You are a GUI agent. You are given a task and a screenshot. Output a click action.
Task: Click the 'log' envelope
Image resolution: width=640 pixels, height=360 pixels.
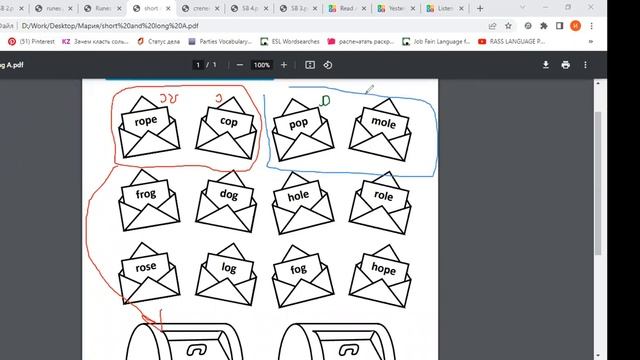(x=226, y=274)
